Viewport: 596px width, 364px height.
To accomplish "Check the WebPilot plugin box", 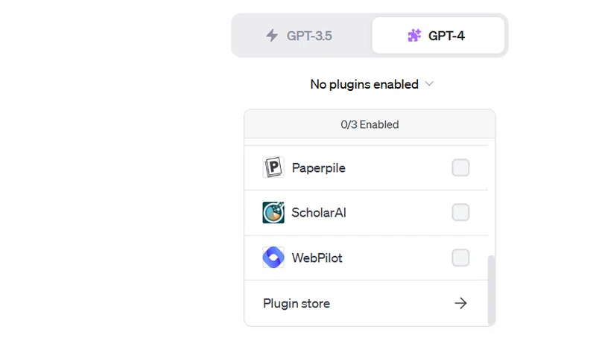I will tap(460, 258).
